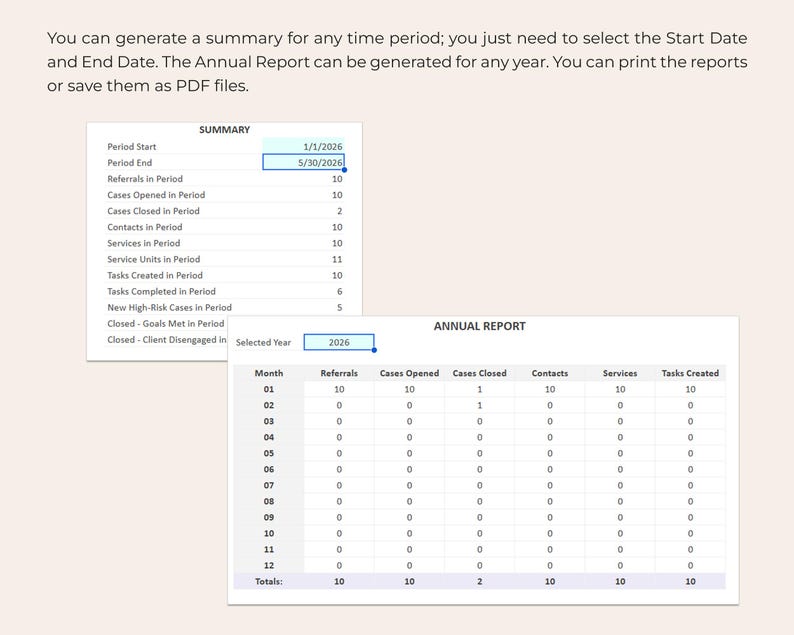Viewport: 794px width, 635px height.
Task: Click the Service Units in Period value 11
Action: click(x=337, y=259)
